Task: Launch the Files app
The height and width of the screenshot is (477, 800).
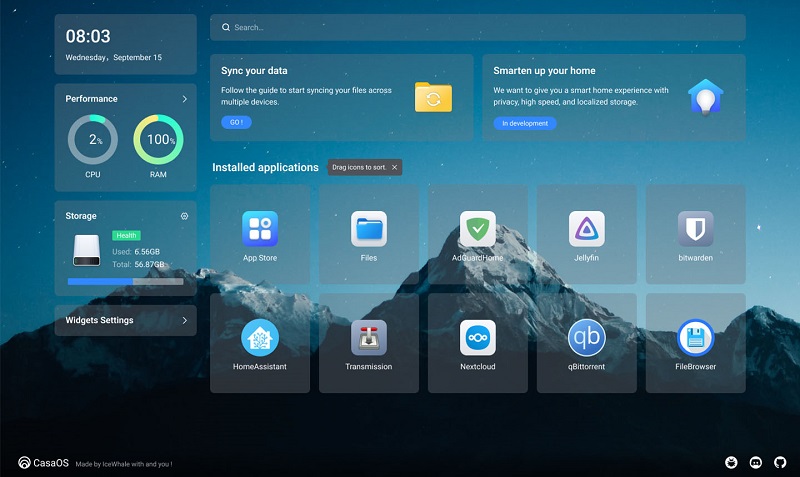Action: click(368, 229)
